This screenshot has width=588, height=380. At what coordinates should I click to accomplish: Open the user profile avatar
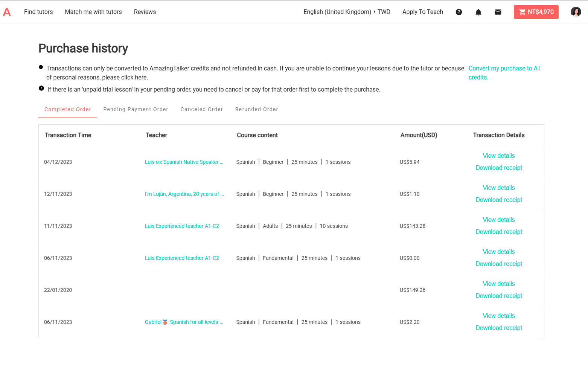pos(576,12)
